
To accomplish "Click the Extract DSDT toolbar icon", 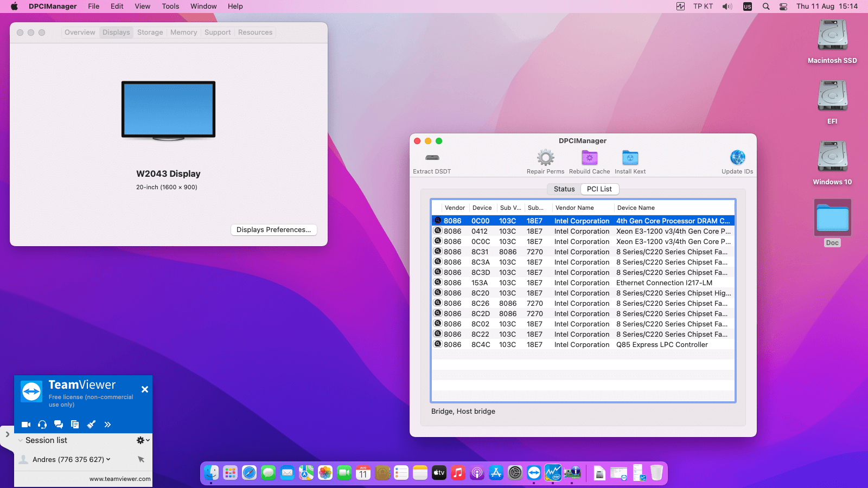I will (x=432, y=158).
